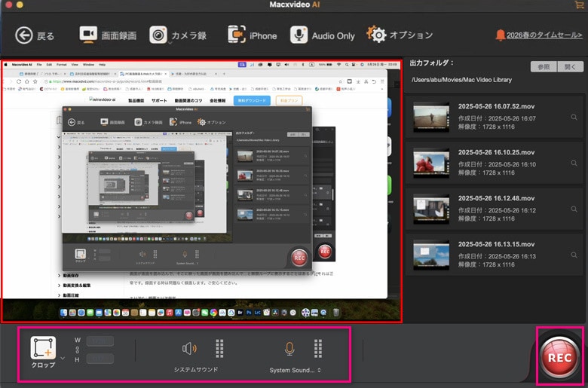Click the H height input field
The width and height of the screenshot is (588, 388).
pos(100,359)
